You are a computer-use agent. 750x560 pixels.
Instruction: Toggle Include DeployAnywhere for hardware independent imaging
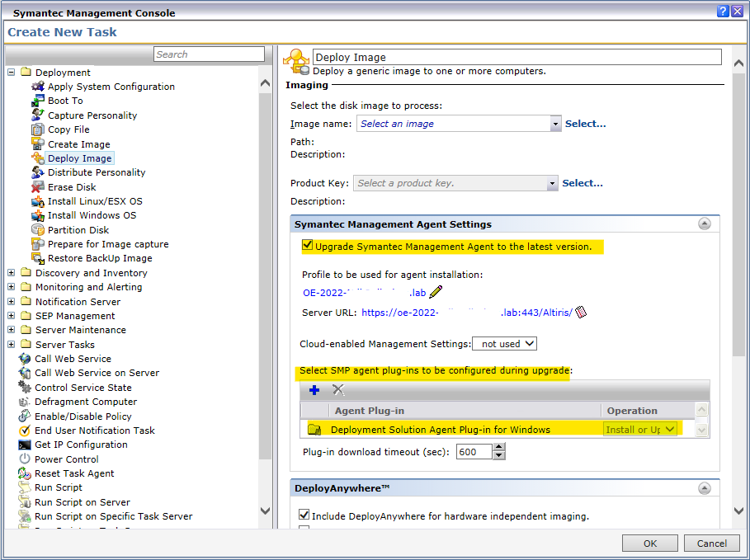coord(304,515)
